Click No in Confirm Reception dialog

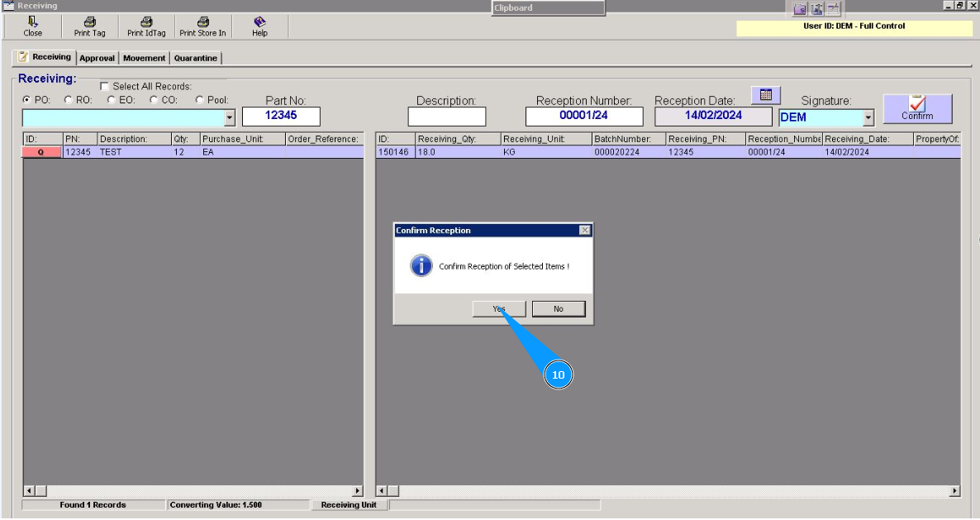coord(558,308)
